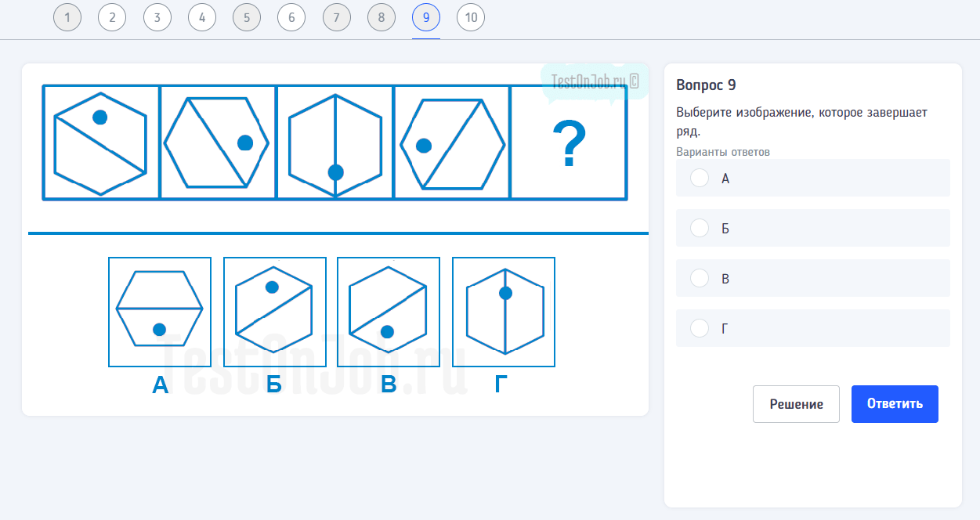Viewport: 980px width, 520px height.
Task: Choose answer image Г with vertical line
Action: [504, 312]
